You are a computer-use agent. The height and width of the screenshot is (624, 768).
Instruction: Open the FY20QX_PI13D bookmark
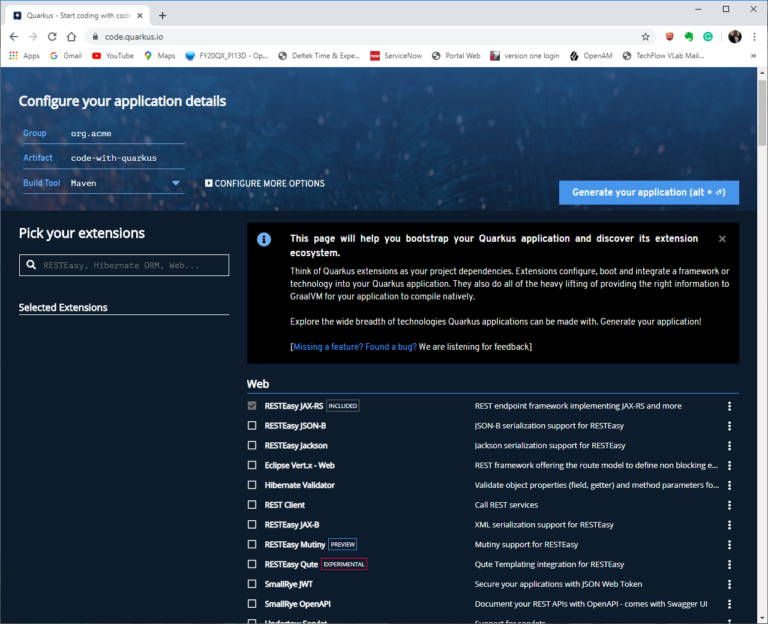pos(227,56)
